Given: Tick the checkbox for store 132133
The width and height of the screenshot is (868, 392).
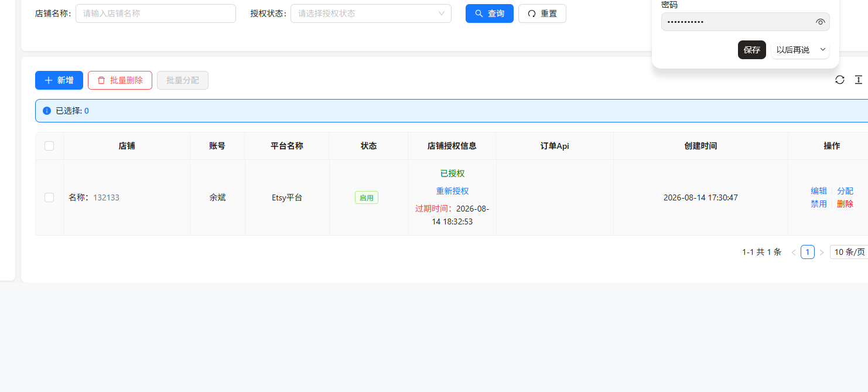Looking at the screenshot, I should click(x=49, y=197).
